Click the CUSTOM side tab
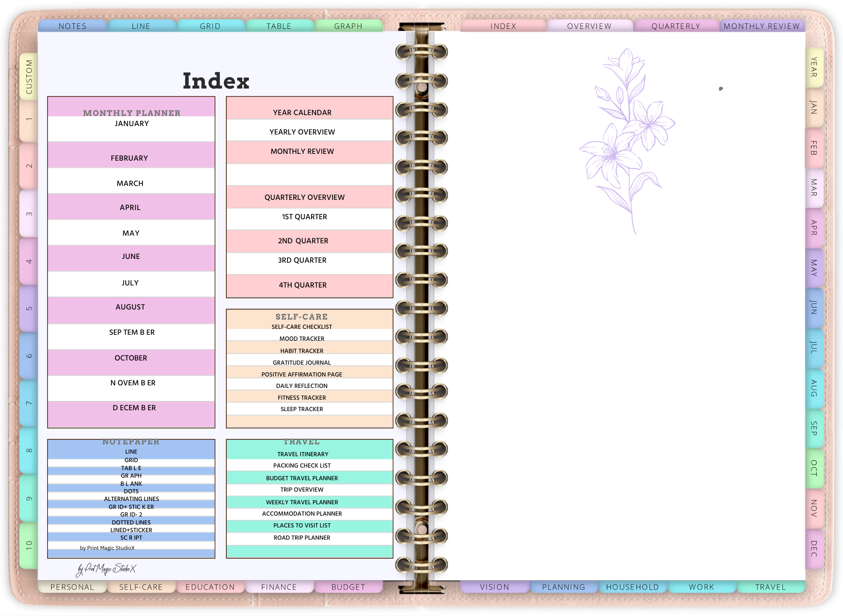 coord(29,77)
